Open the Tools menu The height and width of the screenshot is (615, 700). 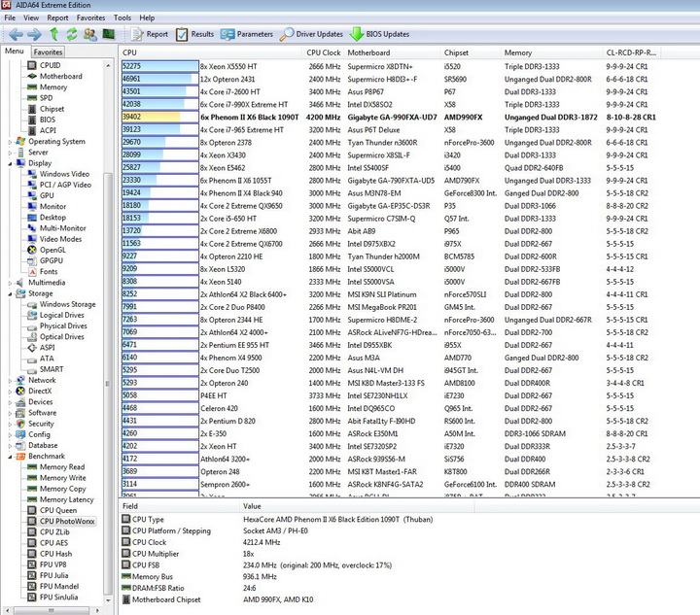(122, 17)
